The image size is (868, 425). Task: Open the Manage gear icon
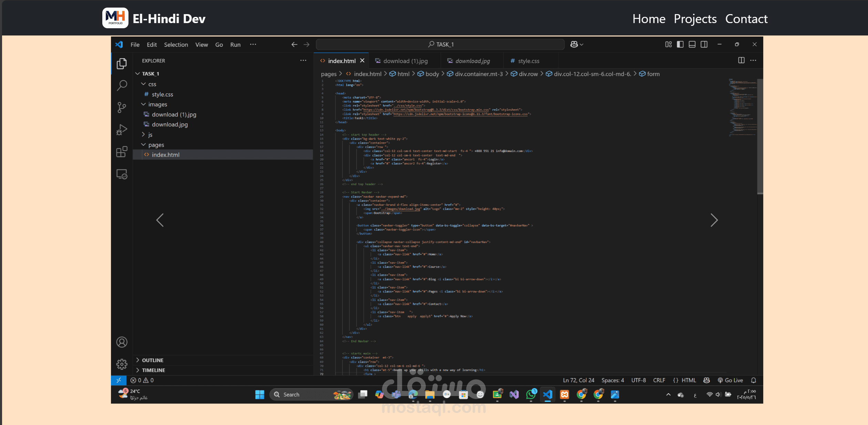click(x=122, y=364)
